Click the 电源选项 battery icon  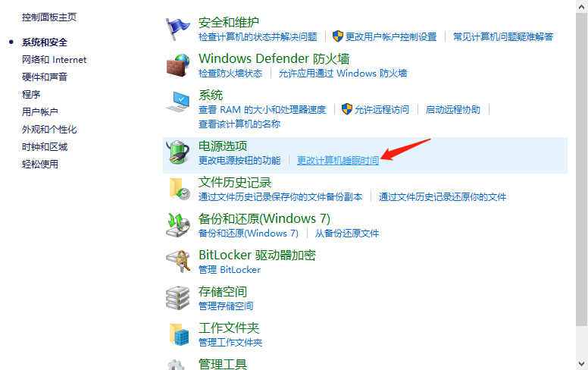pyautogui.click(x=178, y=152)
